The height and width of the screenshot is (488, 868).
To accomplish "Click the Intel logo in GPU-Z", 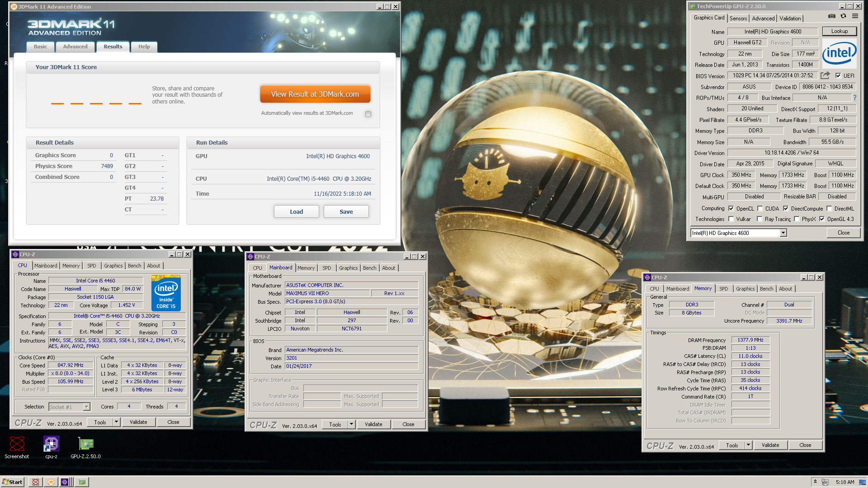I will [x=840, y=53].
